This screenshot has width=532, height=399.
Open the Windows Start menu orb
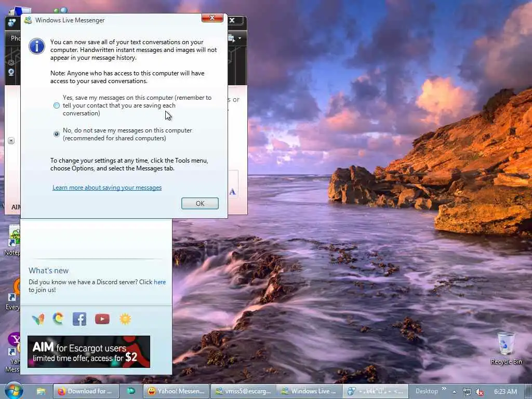pos(13,391)
